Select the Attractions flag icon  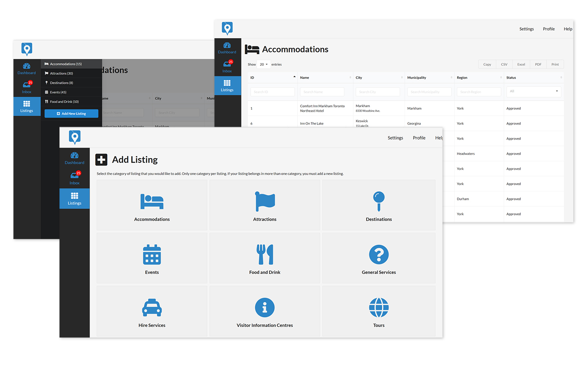pyautogui.click(x=264, y=201)
